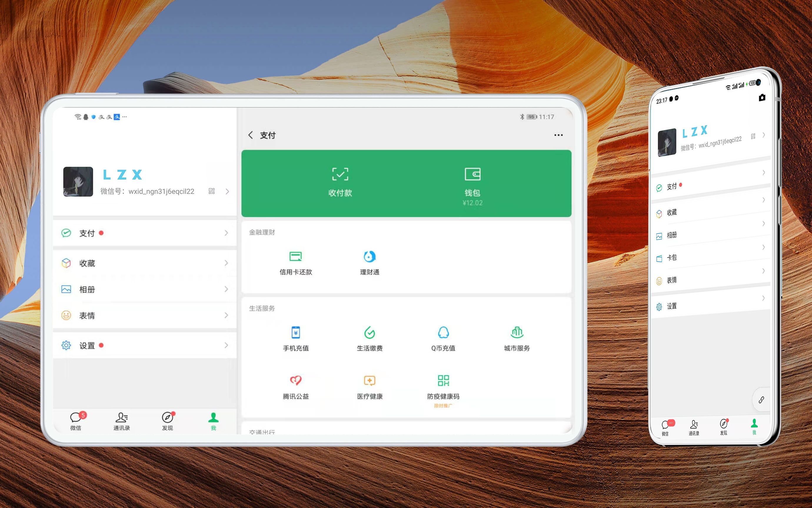Go back from 支付 page on tablet
Screen dimensions: 812x508
[250, 135]
